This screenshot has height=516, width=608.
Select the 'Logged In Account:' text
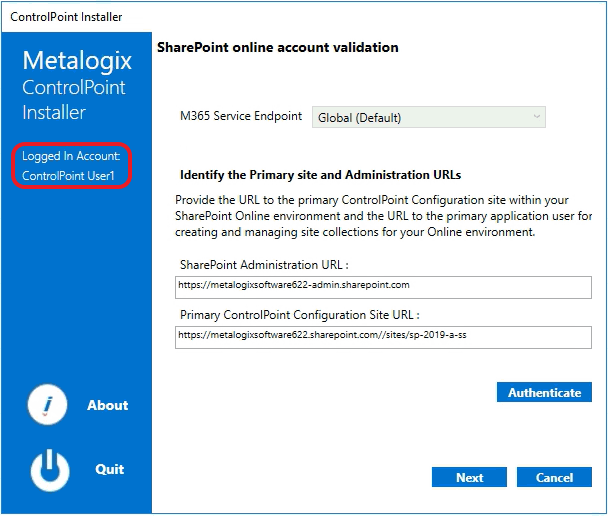tap(71, 156)
